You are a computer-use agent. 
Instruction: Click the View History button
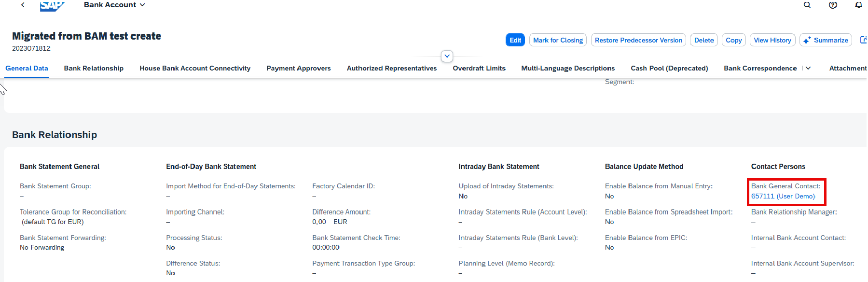click(x=772, y=40)
